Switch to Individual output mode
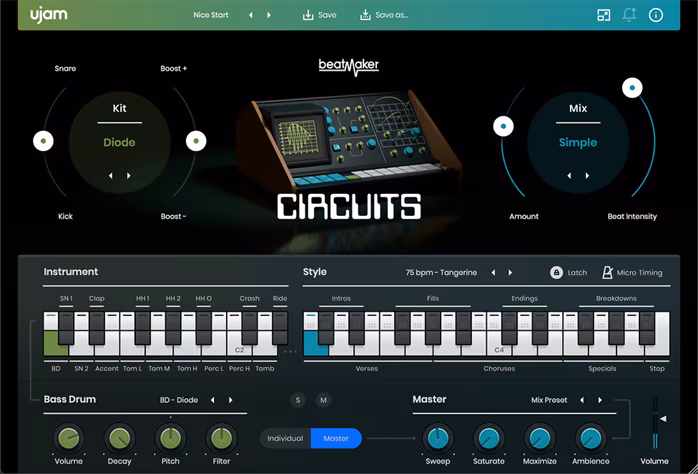The image size is (698, 474). coord(285,438)
